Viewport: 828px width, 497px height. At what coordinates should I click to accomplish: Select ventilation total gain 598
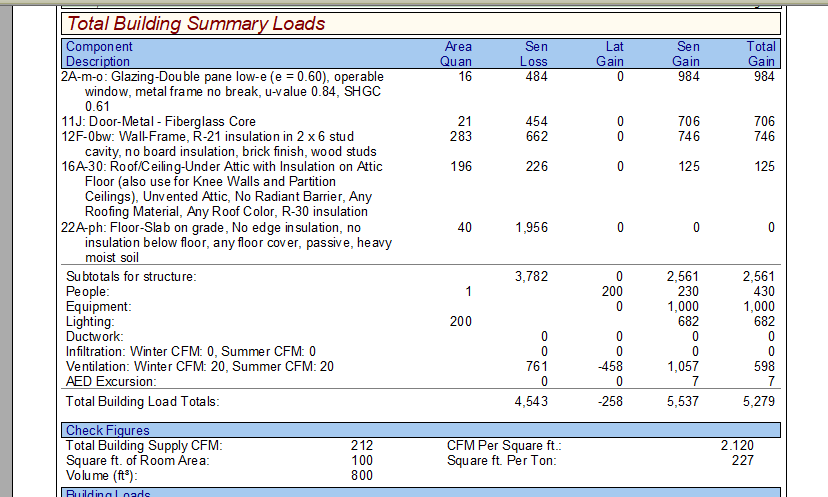coord(764,367)
